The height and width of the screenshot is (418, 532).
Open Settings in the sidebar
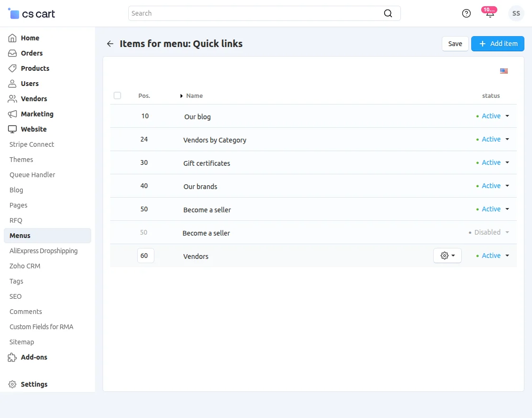pos(34,384)
